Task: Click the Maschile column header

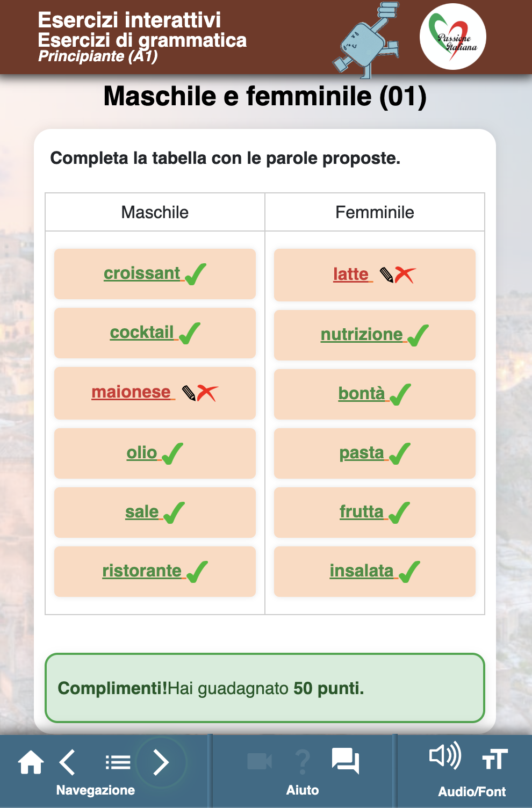Action: tap(155, 212)
